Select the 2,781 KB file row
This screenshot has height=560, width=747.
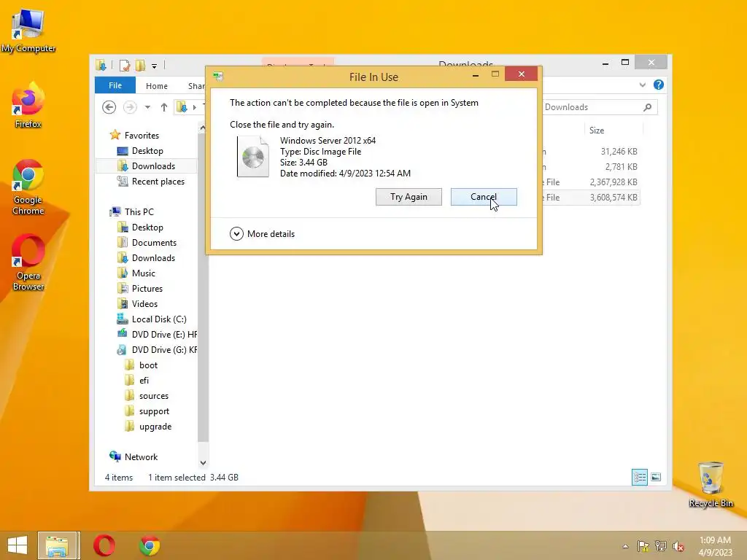click(591, 167)
